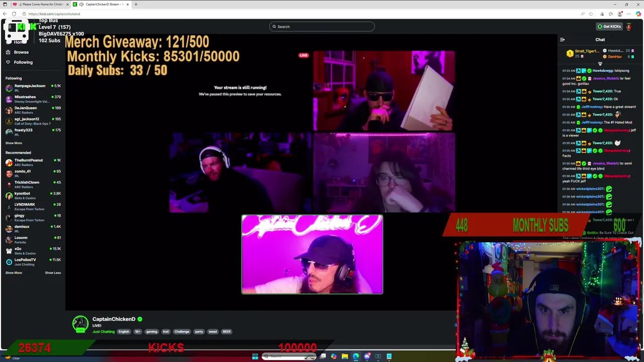Open sgt_jackson12 followed channel

(33, 121)
